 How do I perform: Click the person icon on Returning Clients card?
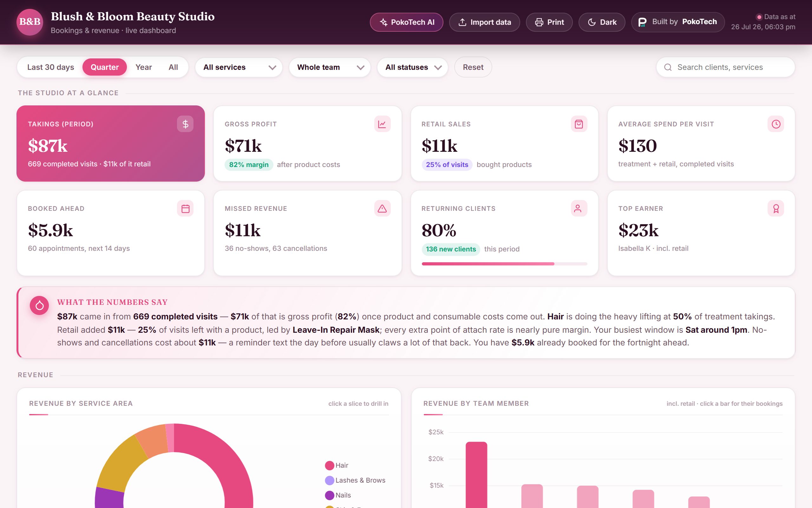coord(579,208)
